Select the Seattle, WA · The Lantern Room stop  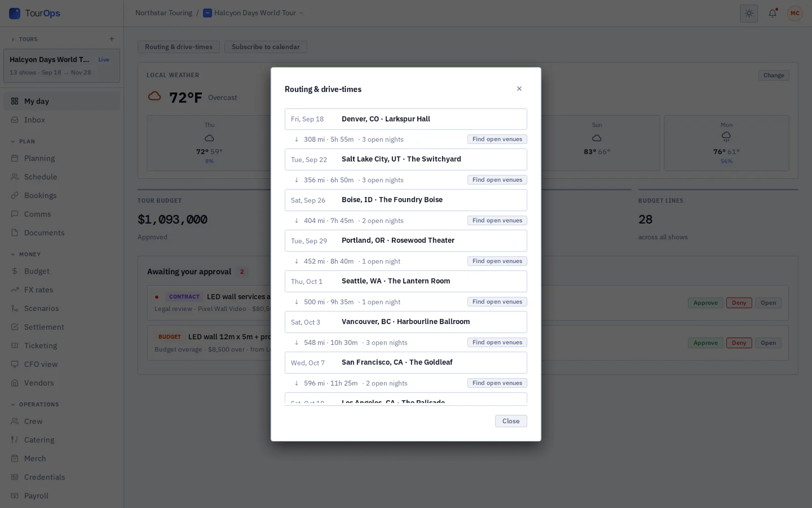406,281
